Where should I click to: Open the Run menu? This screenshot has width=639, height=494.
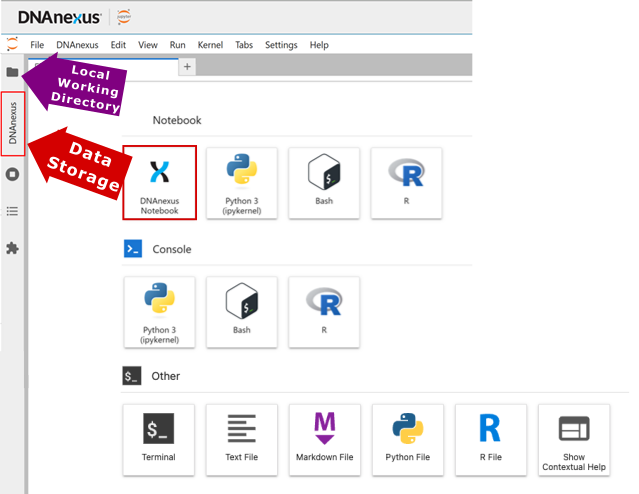[x=178, y=45]
